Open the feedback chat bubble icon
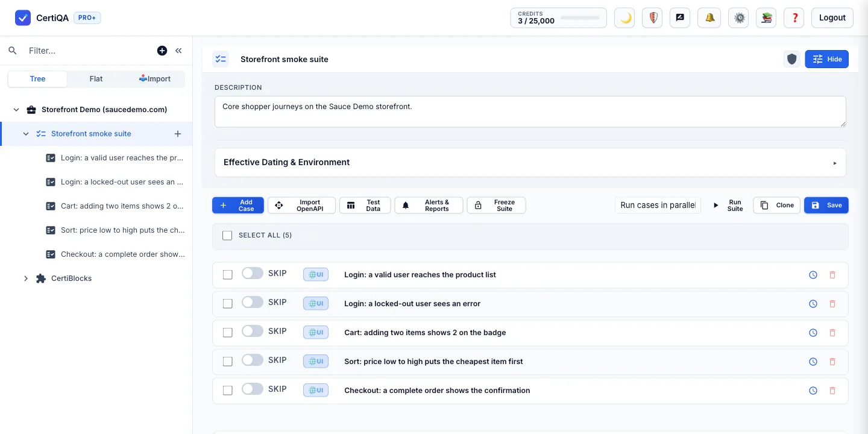This screenshot has width=868, height=434. 680,18
